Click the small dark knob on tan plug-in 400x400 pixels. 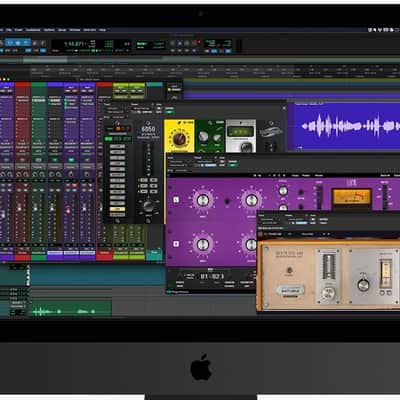coord(290,270)
